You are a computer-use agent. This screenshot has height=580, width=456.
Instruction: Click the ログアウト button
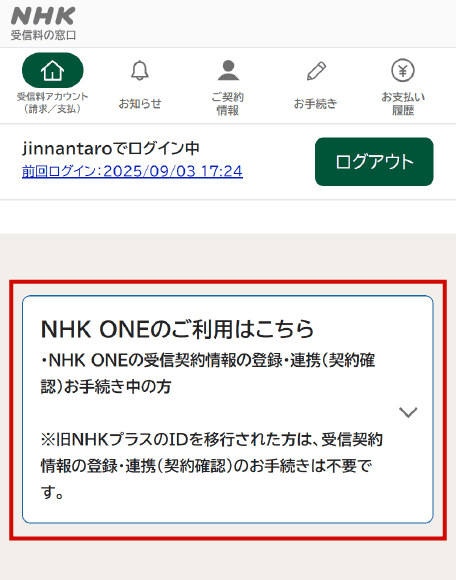374,162
